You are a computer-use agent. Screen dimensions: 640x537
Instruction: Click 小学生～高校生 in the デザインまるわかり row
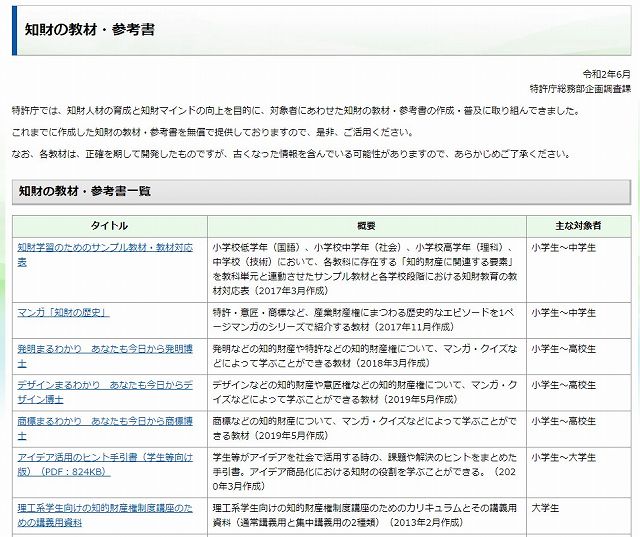564,385
